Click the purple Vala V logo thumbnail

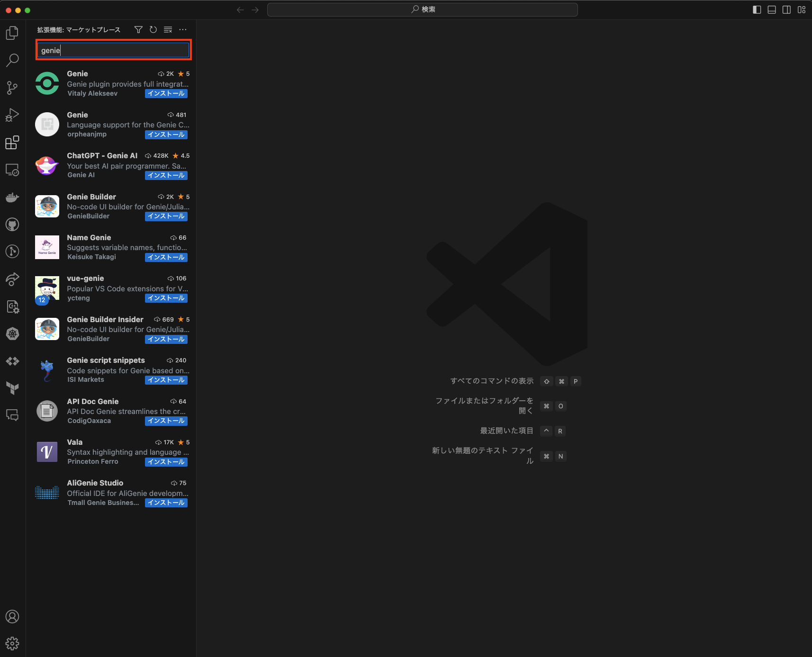click(47, 452)
